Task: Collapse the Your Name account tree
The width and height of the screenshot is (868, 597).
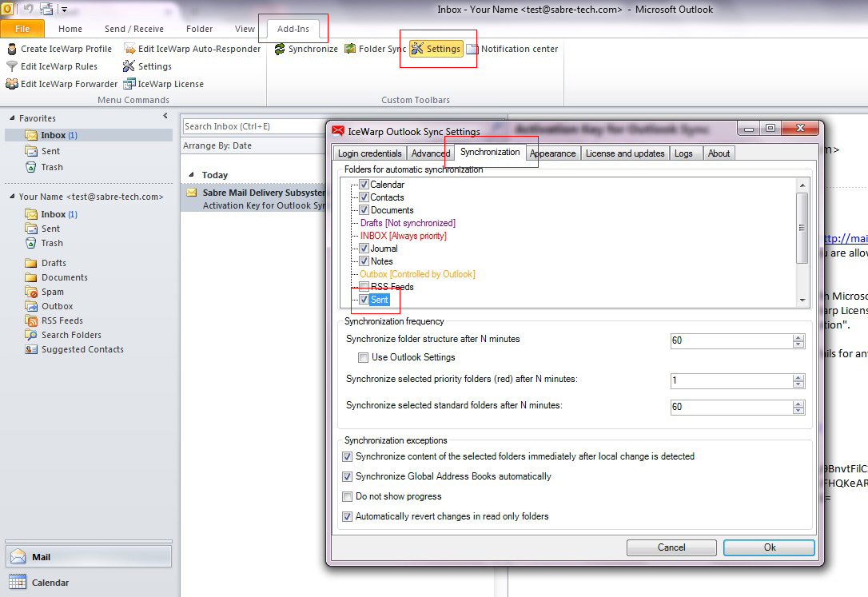Action: point(12,197)
